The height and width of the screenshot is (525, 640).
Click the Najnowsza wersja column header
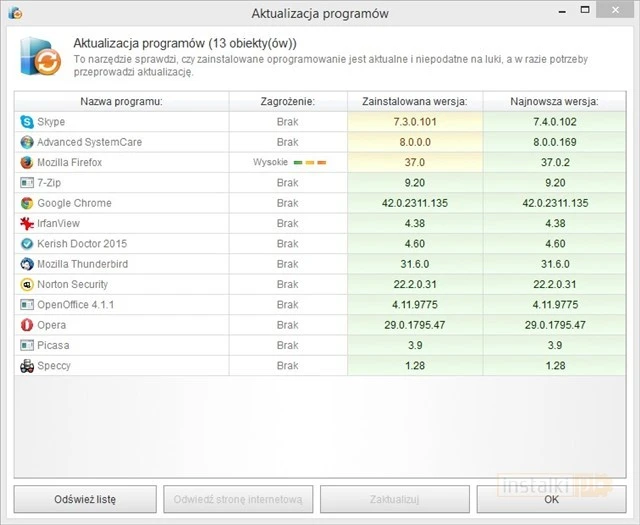[x=552, y=101]
